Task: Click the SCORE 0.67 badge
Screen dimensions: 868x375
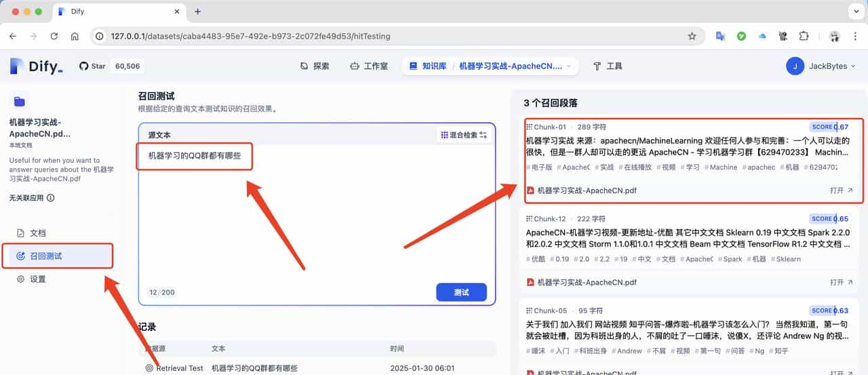Action: [x=829, y=127]
